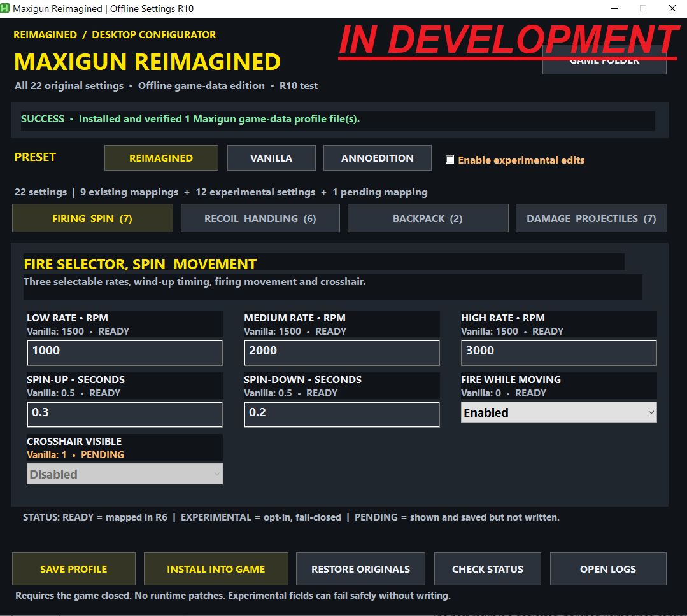The width and height of the screenshot is (687, 616).
Task: Open the Fire While Moving dropdown
Action: pos(558,412)
